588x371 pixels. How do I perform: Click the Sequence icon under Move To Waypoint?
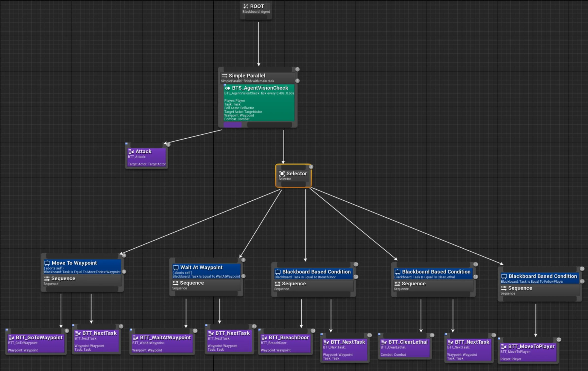tap(46, 278)
